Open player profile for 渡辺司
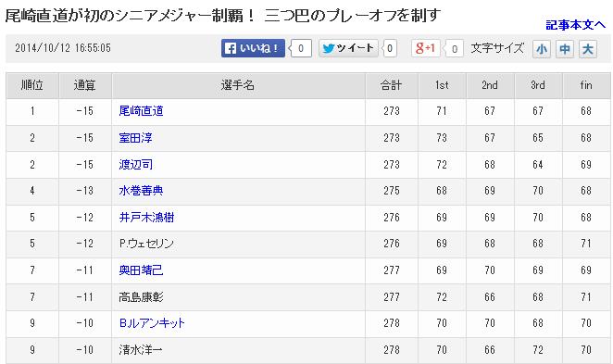This screenshot has width=613, height=364. pos(136,165)
